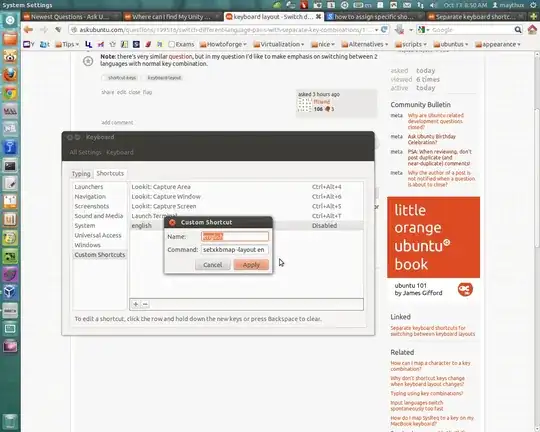This screenshot has height=432, width=540.
Task: Open the Trash icon in launcher
Action: (x=10, y=421)
